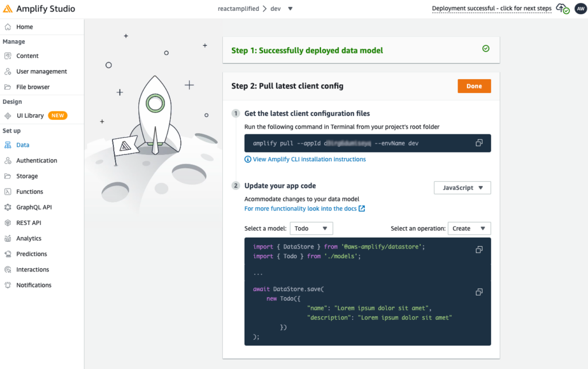Image resolution: width=588 pixels, height=369 pixels.
Task: Navigate to GraphQL API page
Action: (x=34, y=207)
